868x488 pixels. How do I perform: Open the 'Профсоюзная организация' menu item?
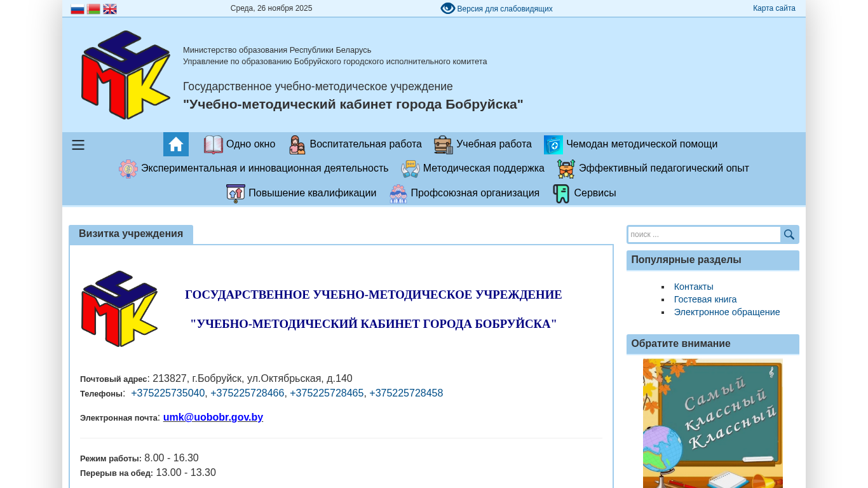[x=475, y=193]
